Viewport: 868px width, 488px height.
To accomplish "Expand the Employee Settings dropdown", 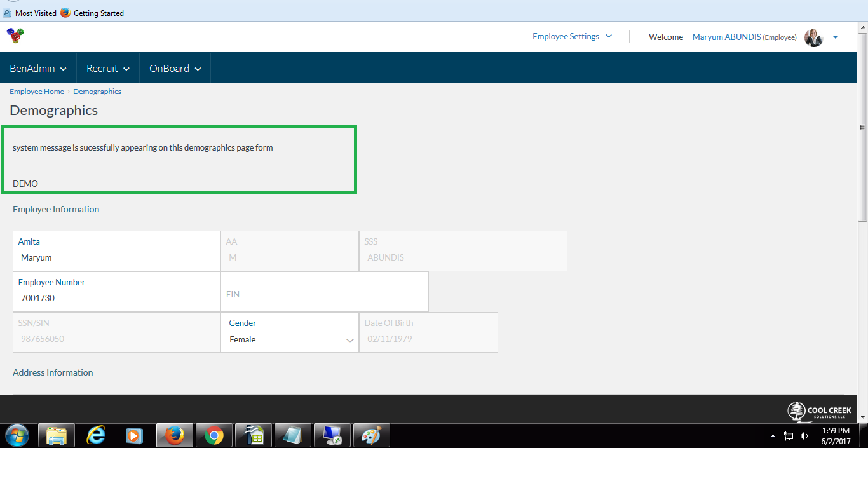I will point(572,36).
